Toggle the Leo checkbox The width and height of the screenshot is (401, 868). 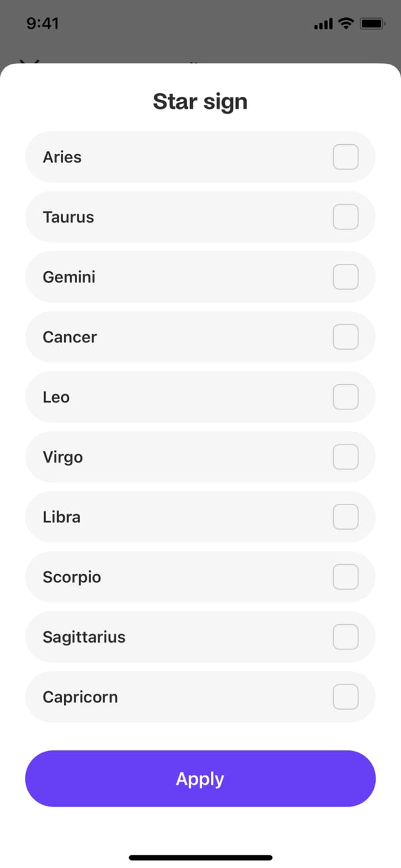(x=345, y=397)
